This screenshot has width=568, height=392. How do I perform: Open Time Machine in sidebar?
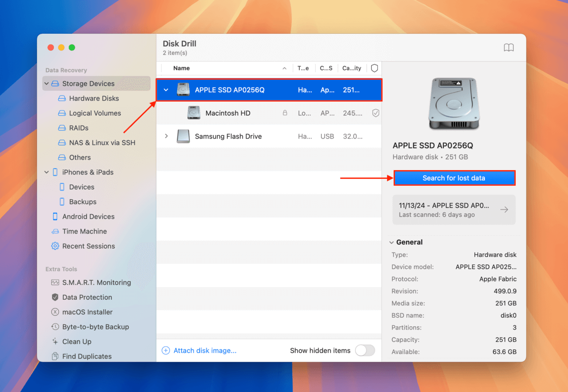85,231
